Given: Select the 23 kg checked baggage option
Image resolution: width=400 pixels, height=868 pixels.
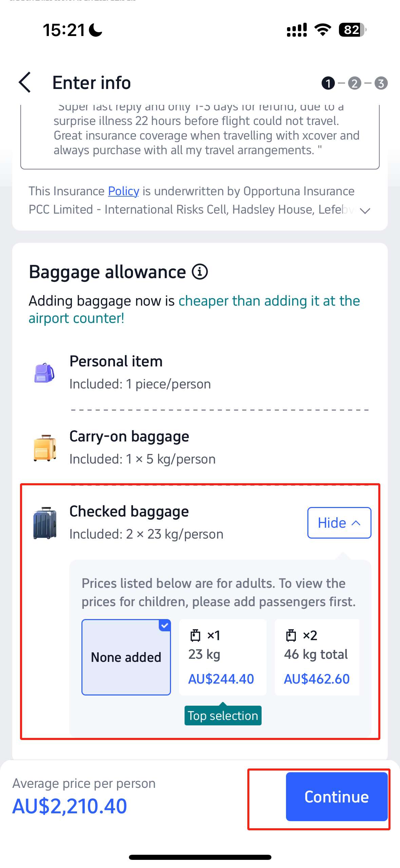Looking at the screenshot, I should 223,657.
